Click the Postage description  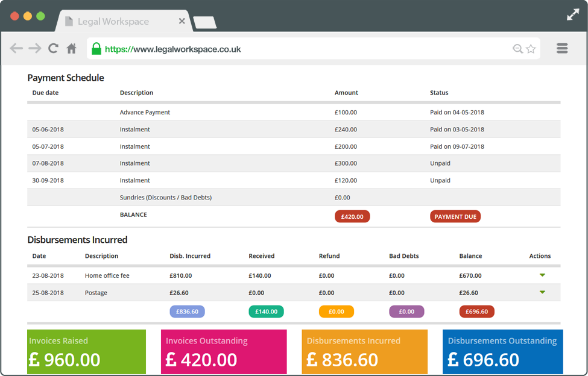click(96, 293)
